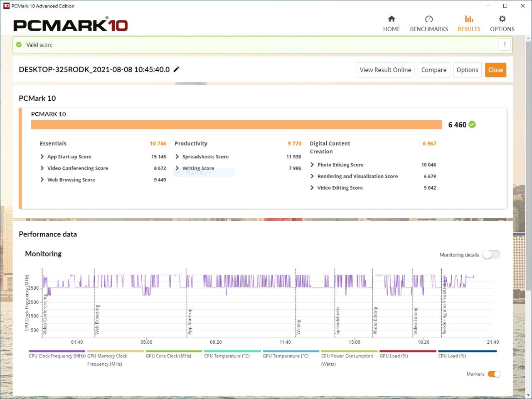Click the Productivity score 9 770

[294, 143]
